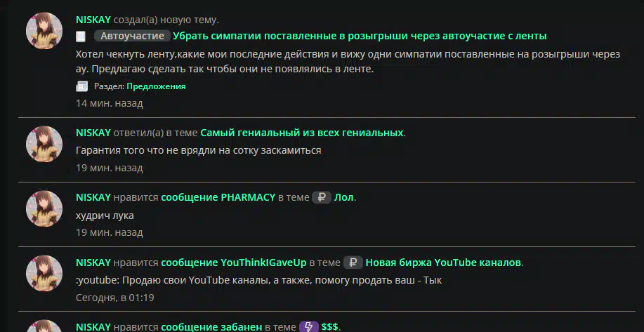
Task: Open the $$$ thread link
Action: tap(329, 327)
